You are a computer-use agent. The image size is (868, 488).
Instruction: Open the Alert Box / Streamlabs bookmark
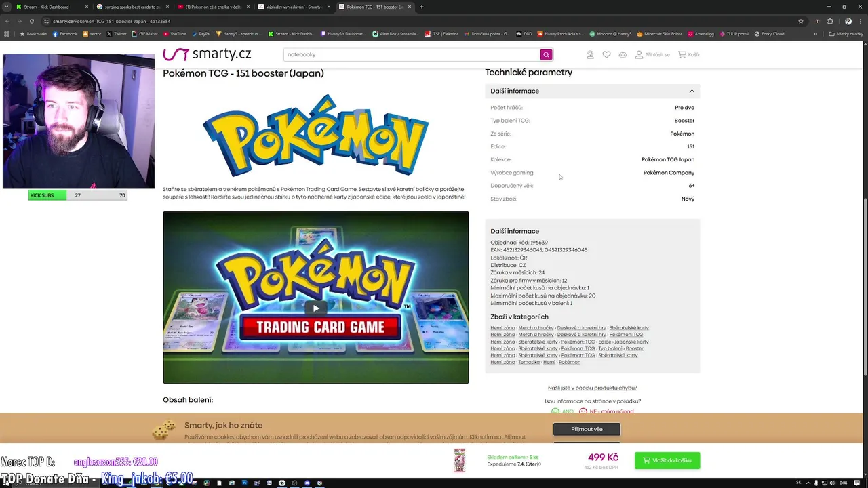pos(395,33)
